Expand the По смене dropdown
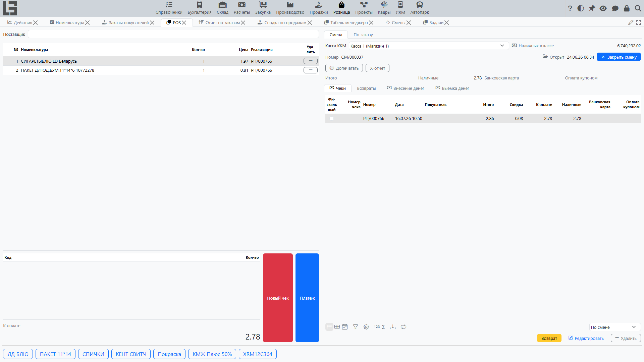 point(615,327)
